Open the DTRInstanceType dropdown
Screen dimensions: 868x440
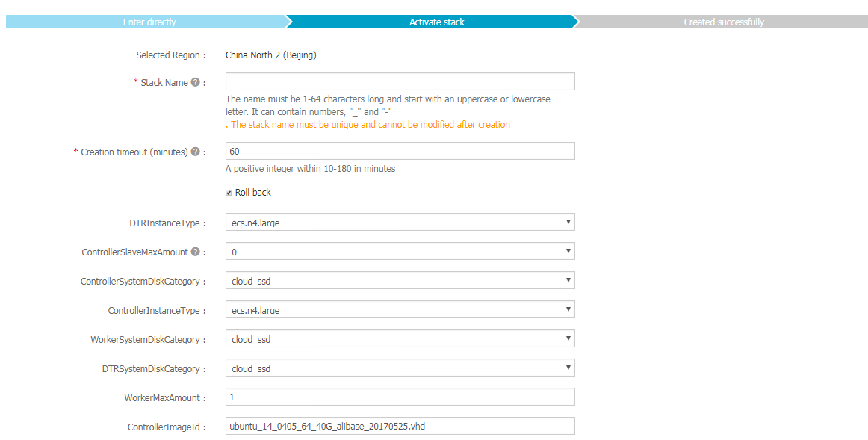tap(400, 223)
